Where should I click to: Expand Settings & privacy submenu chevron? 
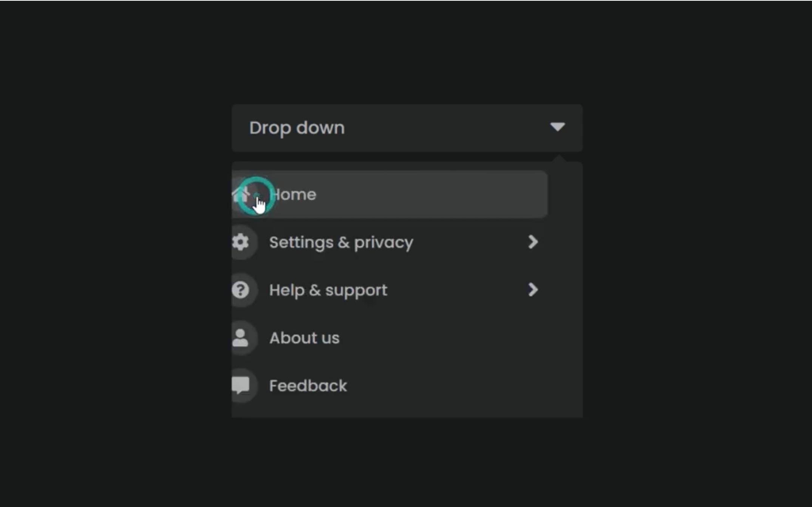click(x=533, y=242)
